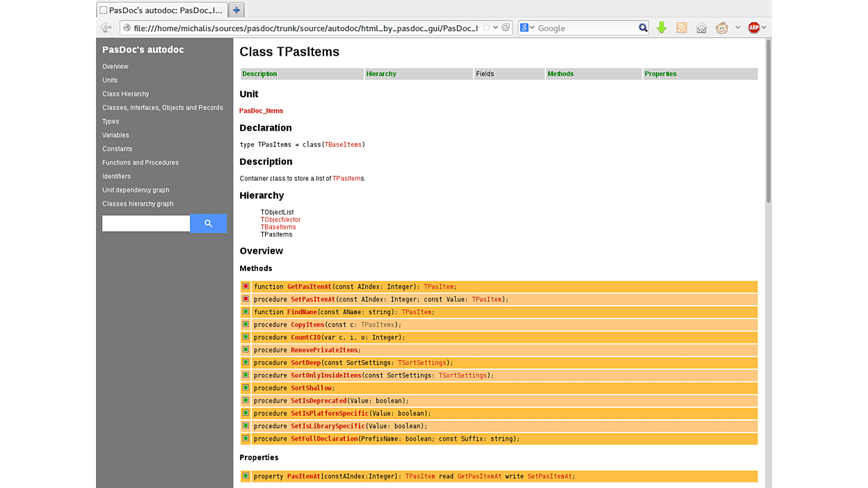Click the page vertical scrollbar
The width and height of the screenshot is (868, 488).
click(x=768, y=122)
